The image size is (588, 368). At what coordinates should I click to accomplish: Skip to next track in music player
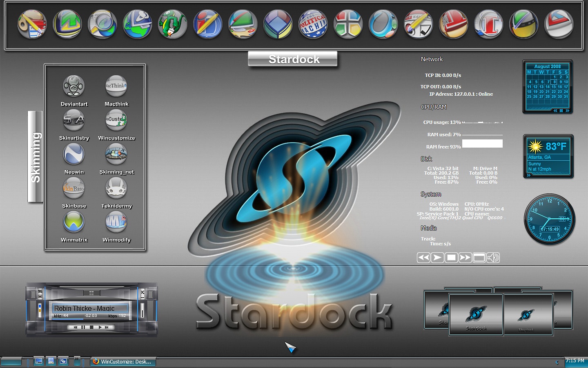pyautogui.click(x=107, y=328)
